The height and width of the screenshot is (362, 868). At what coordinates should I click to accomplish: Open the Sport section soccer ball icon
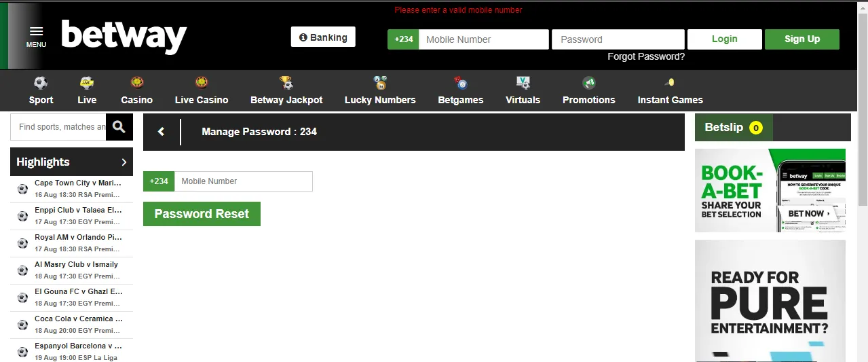(x=41, y=83)
